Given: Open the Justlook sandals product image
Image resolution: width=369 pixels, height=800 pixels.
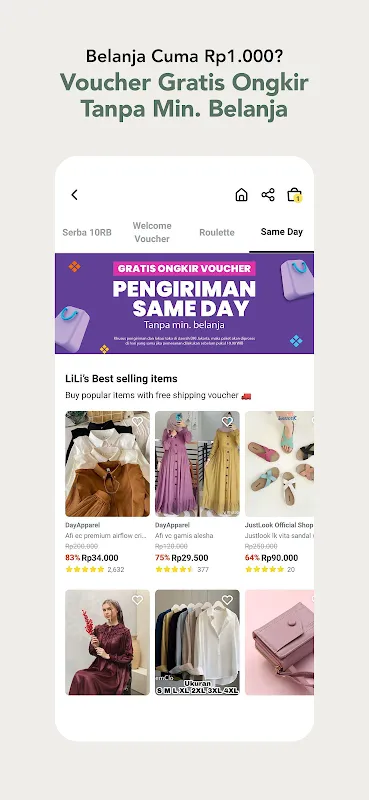Looking at the screenshot, I should 279,464.
